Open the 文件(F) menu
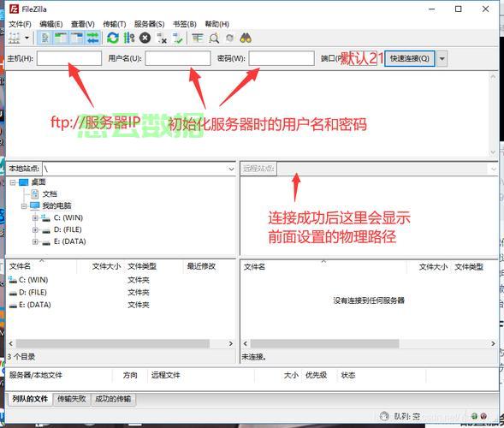Viewport: 504px width, 428px height. pos(20,24)
